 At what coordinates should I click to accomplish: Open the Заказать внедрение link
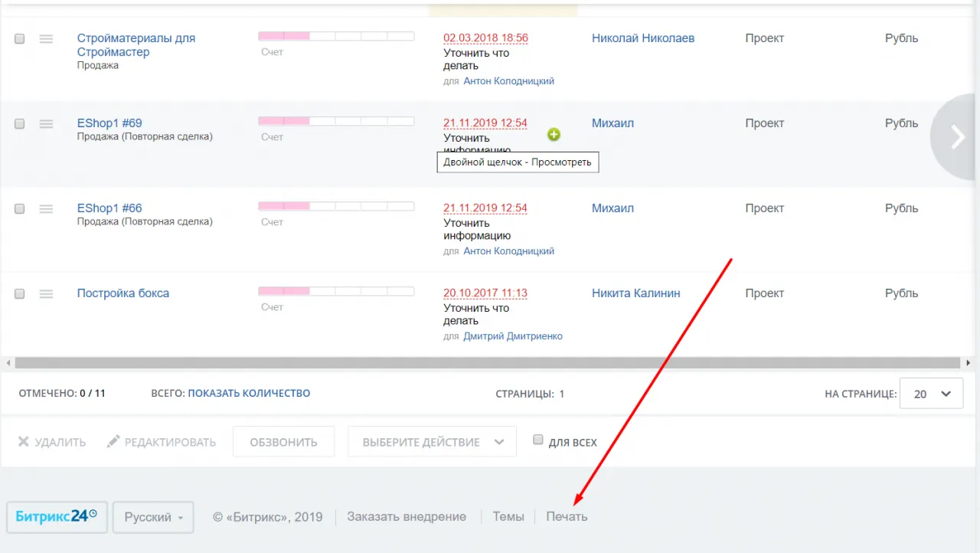tap(407, 516)
